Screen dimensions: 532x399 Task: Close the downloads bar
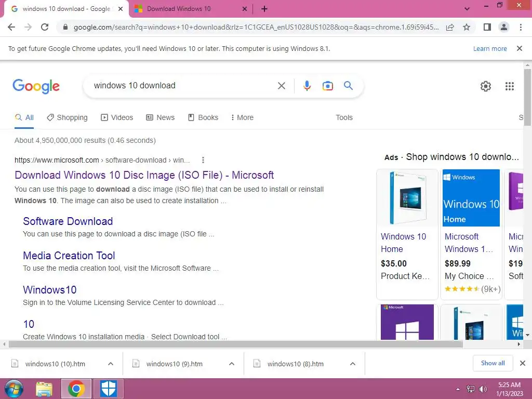(523, 363)
